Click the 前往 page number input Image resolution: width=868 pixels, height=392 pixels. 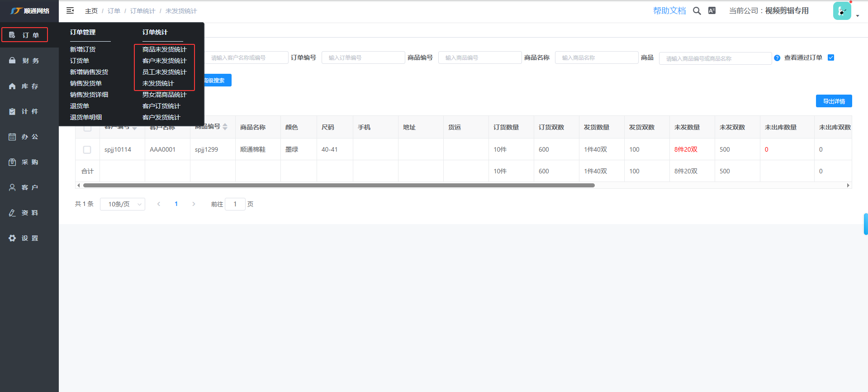tap(235, 204)
